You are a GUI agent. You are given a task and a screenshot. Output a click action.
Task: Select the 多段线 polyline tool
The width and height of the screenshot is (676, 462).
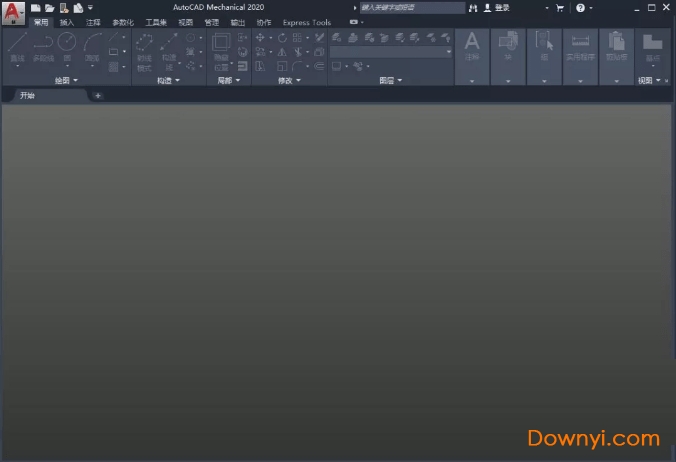pyautogui.click(x=44, y=49)
